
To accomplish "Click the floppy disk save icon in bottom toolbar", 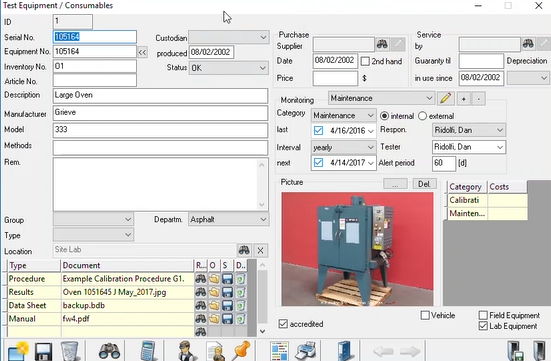I will click(43, 351).
